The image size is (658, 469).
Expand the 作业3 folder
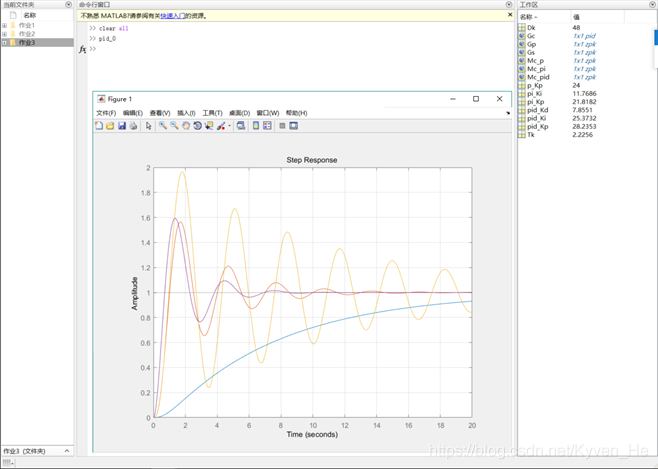point(5,42)
